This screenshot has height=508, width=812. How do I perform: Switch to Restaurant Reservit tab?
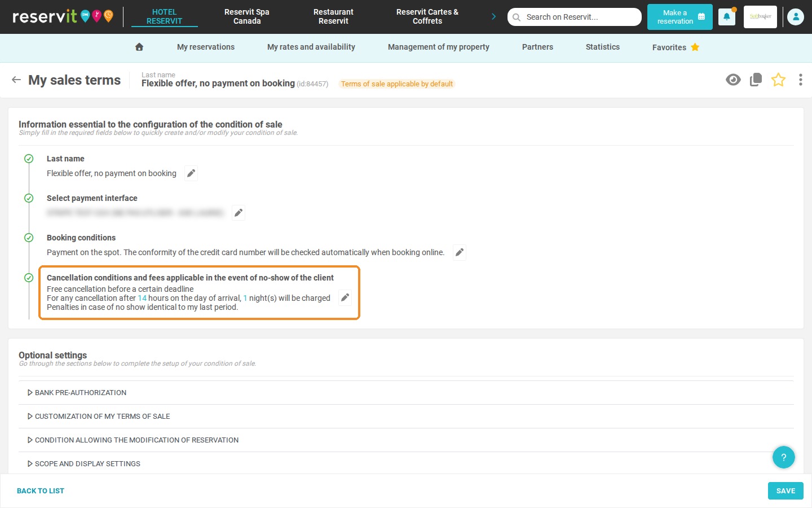tap(333, 16)
